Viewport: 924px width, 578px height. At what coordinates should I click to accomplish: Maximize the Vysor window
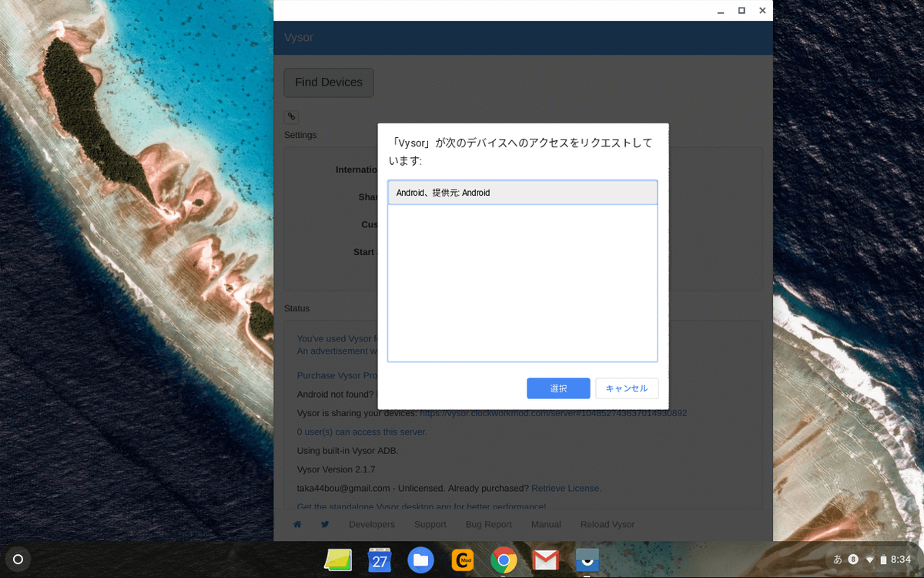pos(742,11)
